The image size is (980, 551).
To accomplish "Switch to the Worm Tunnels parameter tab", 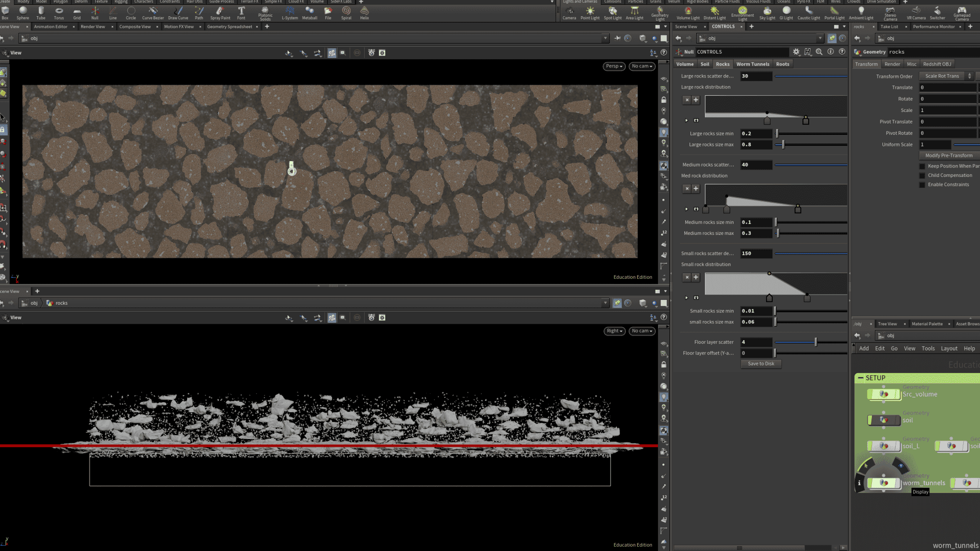I will click(753, 64).
